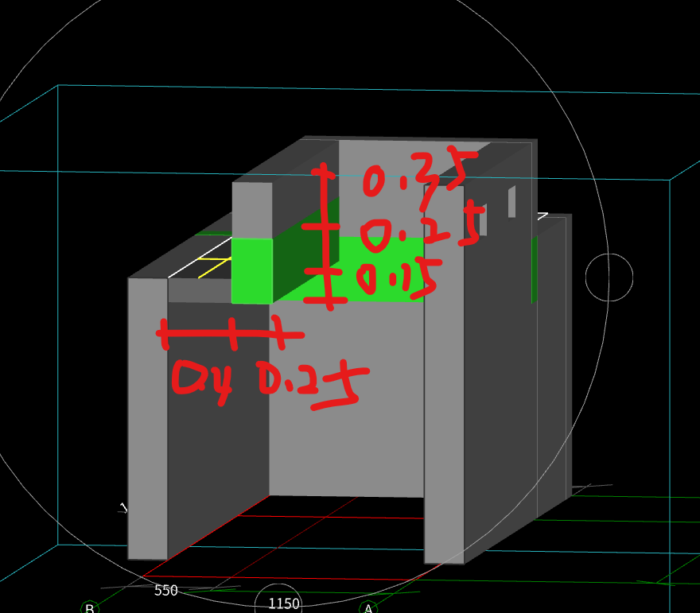This screenshot has height=613, width=700.
Task: Click the yellow line sketch on the slab
Action: 216,266
